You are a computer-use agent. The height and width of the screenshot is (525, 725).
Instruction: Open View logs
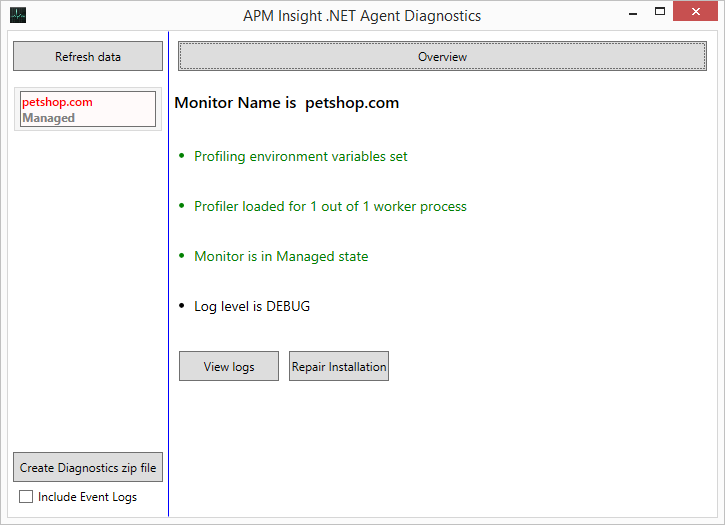click(229, 367)
